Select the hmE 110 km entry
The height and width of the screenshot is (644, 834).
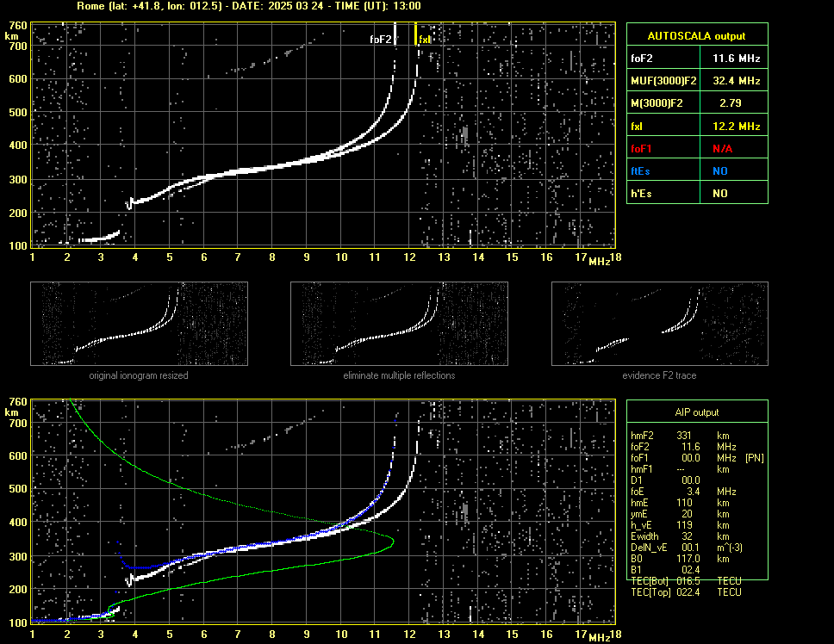[680, 503]
